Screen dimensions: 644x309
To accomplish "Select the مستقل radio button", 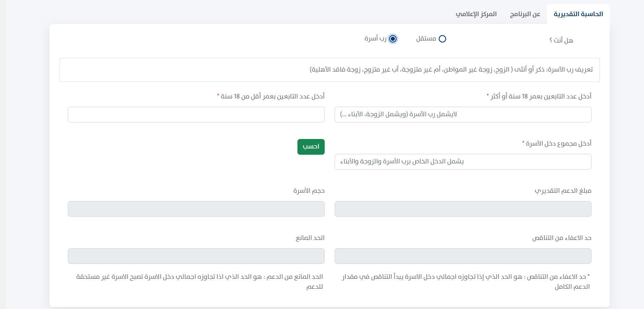I will click(442, 39).
